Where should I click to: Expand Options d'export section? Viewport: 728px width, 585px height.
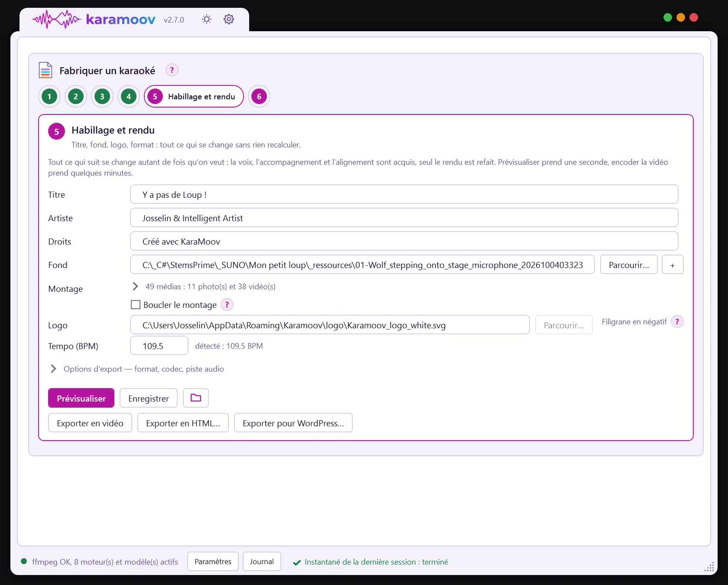tap(53, 369)
